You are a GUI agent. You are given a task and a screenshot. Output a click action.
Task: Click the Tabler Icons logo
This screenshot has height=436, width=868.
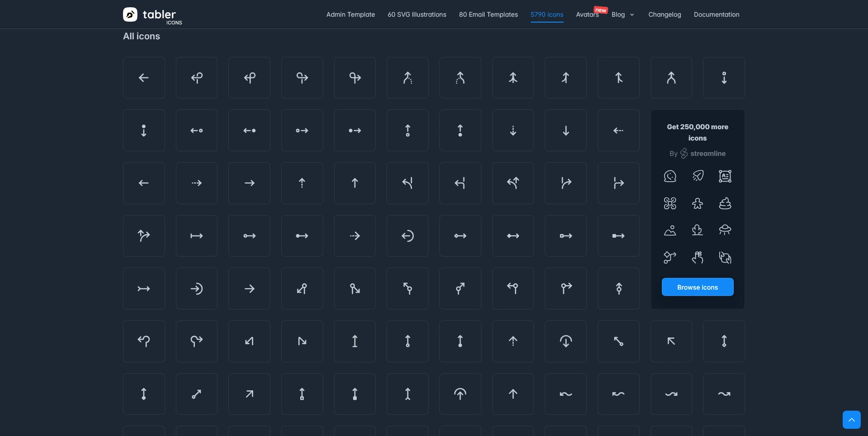[x=152, y=15]
